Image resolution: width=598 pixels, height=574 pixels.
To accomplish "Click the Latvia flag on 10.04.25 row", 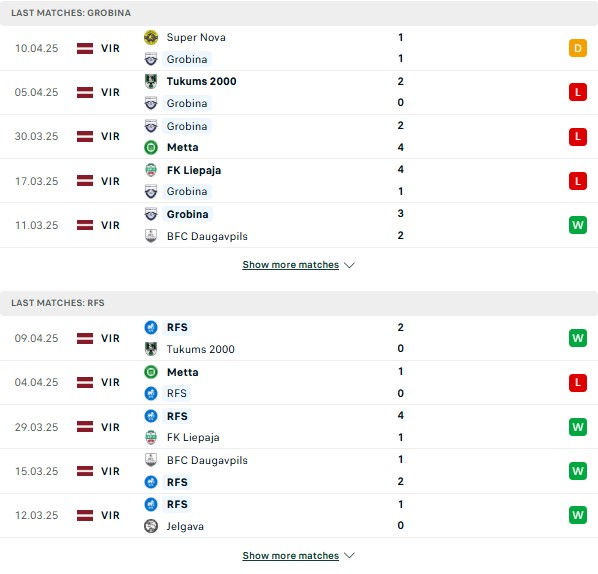I will click(85, 48).
